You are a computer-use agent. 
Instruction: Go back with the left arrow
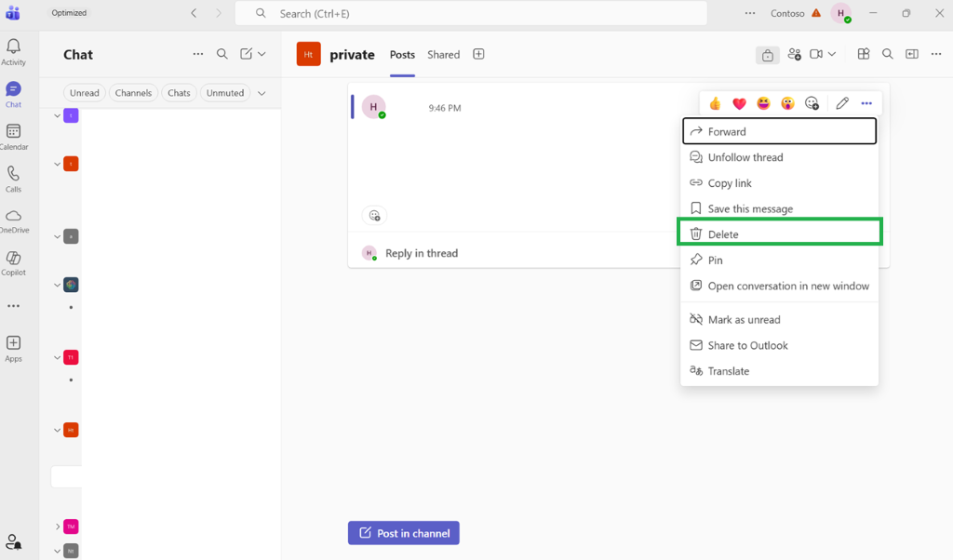[x=194, y=13]
